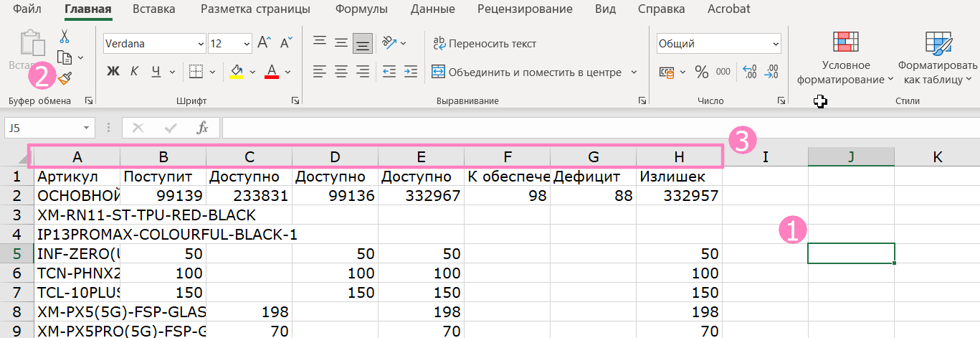Screen dimensions: 980x338
Task: Click the text orientation icon
Action: [389, 43]
